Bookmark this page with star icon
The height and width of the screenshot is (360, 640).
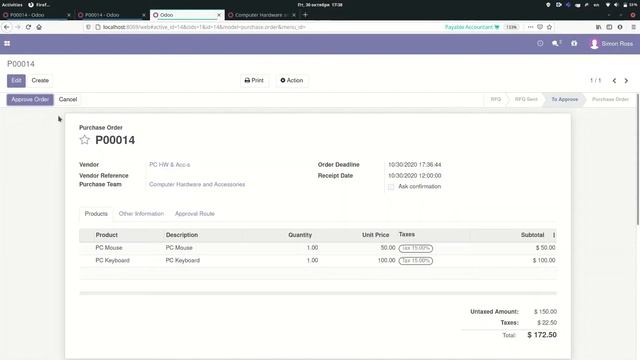pos(549,27)
